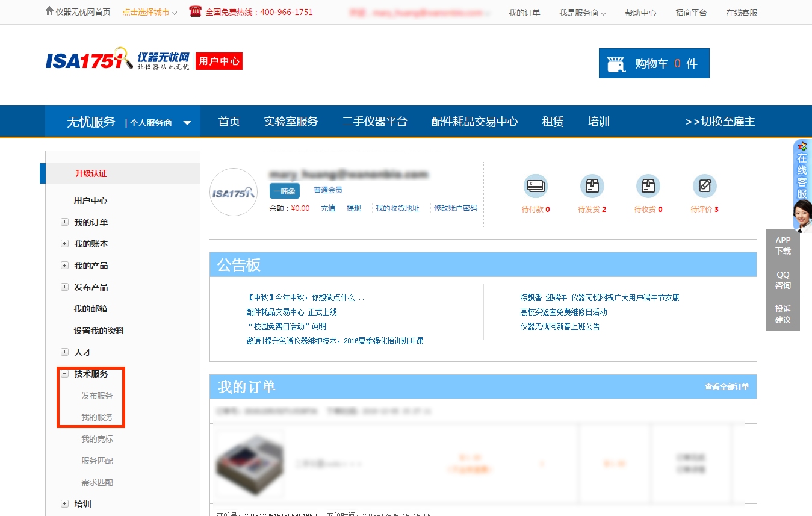Open 待评价 pending reviews
This screenshot has width=812, height=516.
(704, 187)
